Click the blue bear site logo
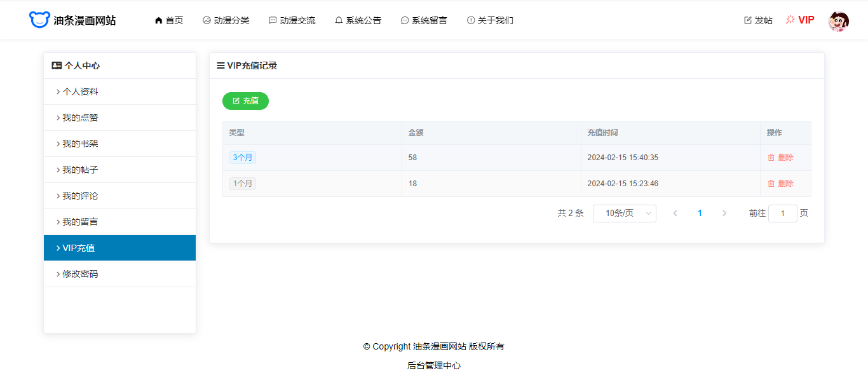Image resolution: width=868 pixels, height=387 pixels. pos(39,20)
